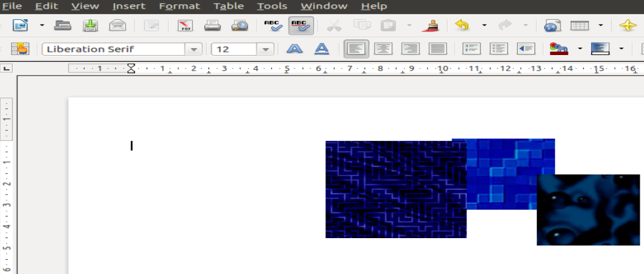Screen dimensions: 644x274
Task: Open the Undo history dropdown arrow
Action: (x=484, y=25)
